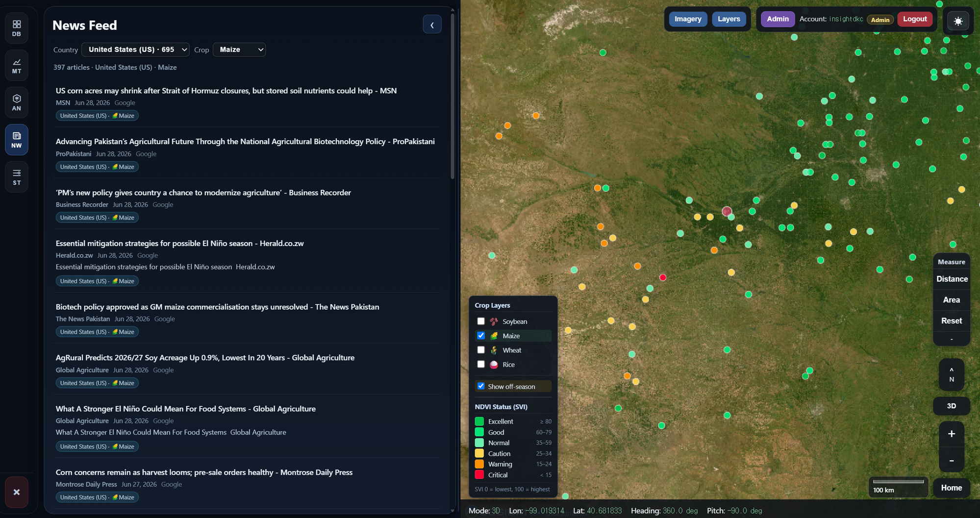Screen dimensions: 980x518
Task: Click the Warning orange legend swatch
Action: coord(479,464)
